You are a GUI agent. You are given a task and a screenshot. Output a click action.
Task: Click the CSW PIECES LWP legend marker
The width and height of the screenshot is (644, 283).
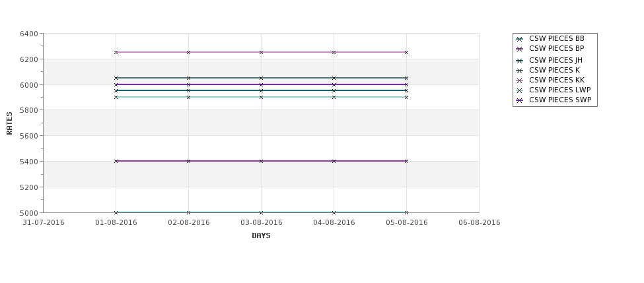coord(520,91)
